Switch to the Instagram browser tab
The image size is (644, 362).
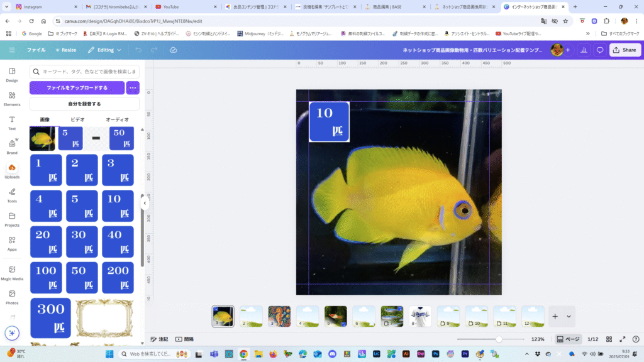coord(47,6)
